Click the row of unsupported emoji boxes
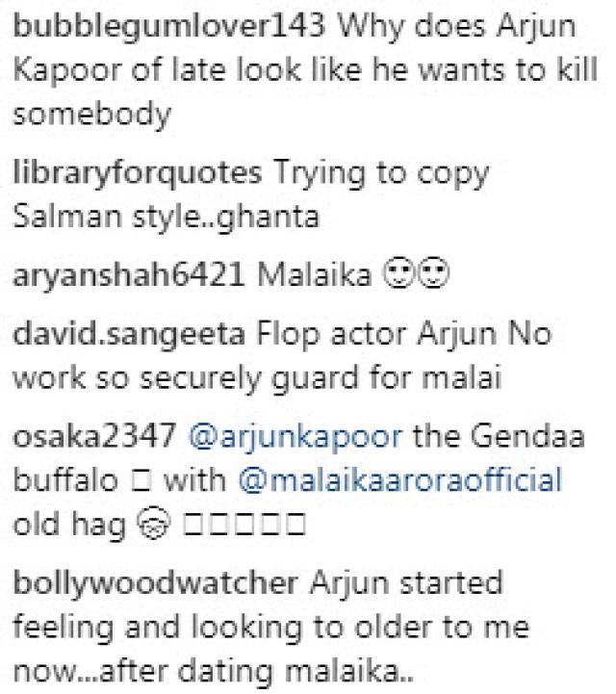 (x=244, y=524)
